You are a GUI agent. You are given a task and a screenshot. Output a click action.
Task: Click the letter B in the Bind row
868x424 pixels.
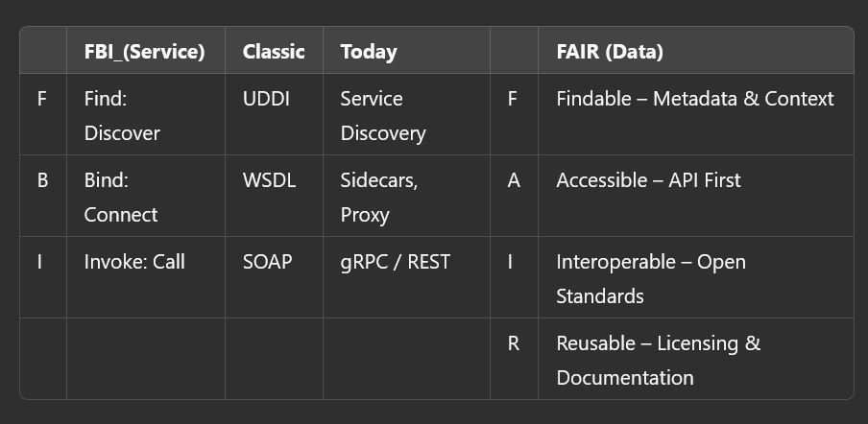(42, 180)
